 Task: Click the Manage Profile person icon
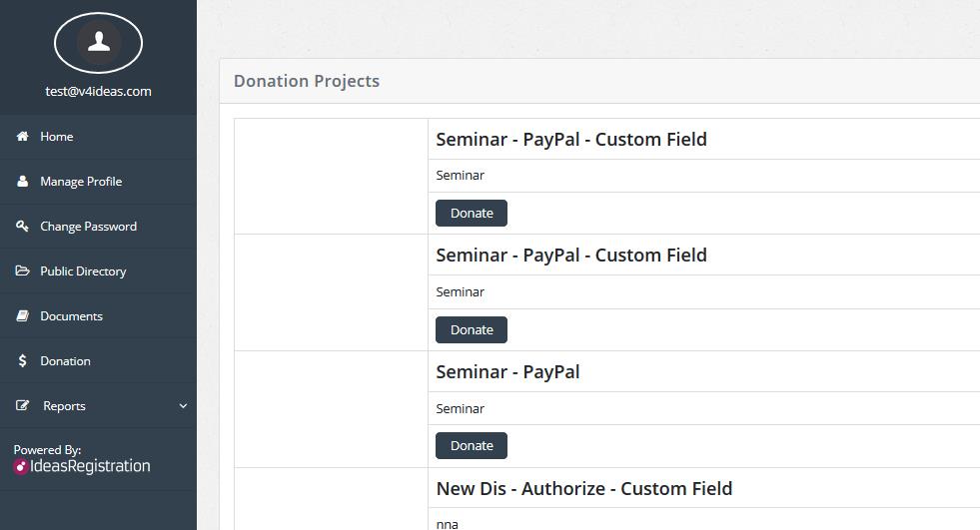pyautogui.click(x=22, y=182)
